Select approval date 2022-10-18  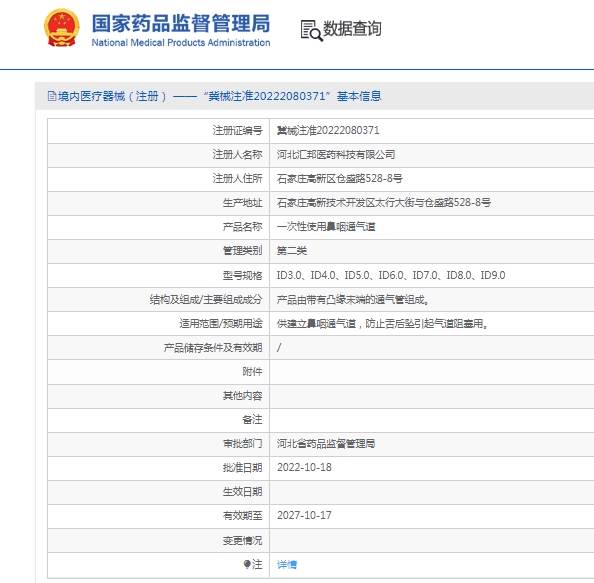(x=304, y=467)
